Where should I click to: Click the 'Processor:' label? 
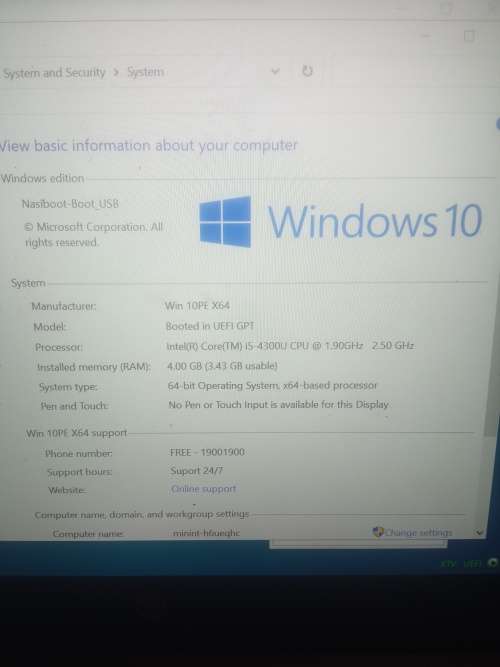pyautogui.click(x=59, y=347)
